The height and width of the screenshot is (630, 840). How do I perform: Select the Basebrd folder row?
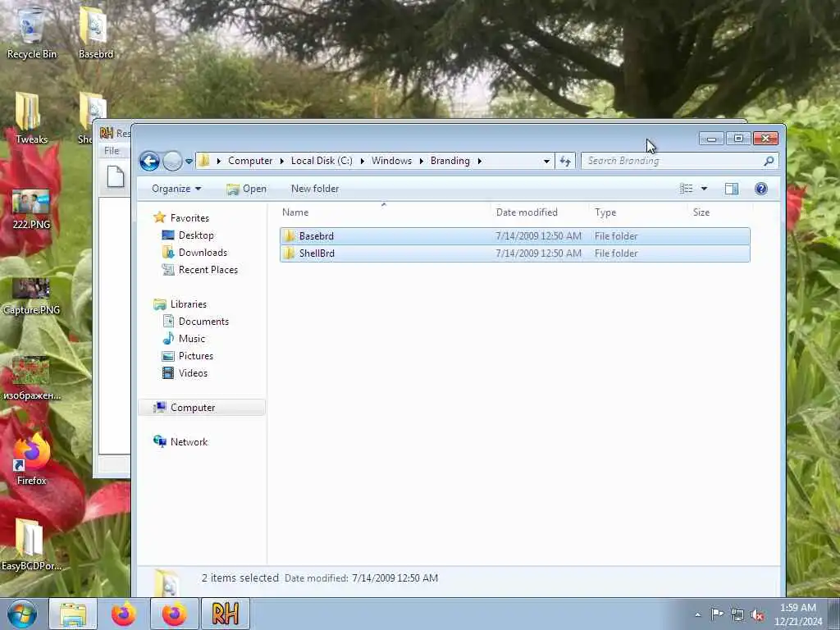(515, 236)
